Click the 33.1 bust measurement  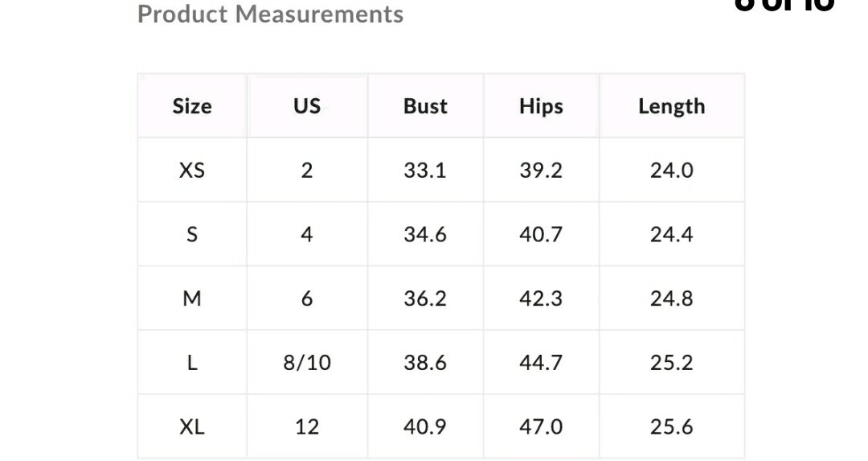[425, 170]
